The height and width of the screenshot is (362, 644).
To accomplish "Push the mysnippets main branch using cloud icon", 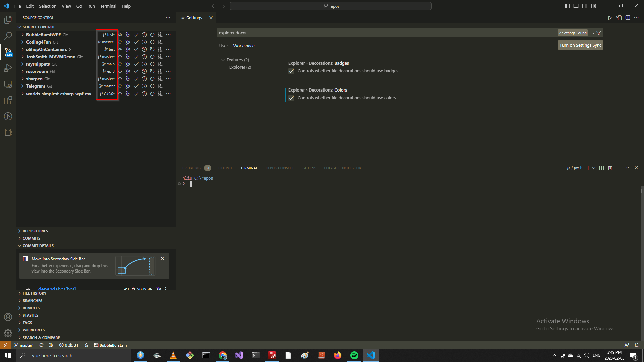I will tap(120, 64).
